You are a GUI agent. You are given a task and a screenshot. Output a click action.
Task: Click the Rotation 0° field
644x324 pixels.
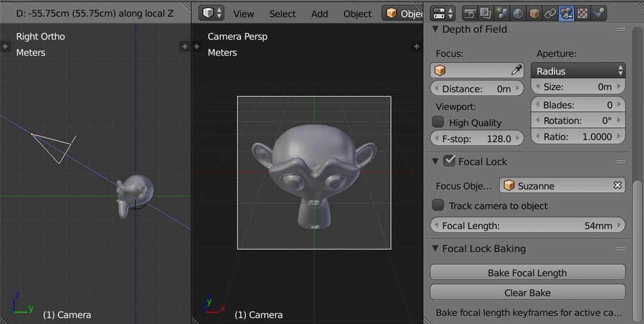point(578,121)
